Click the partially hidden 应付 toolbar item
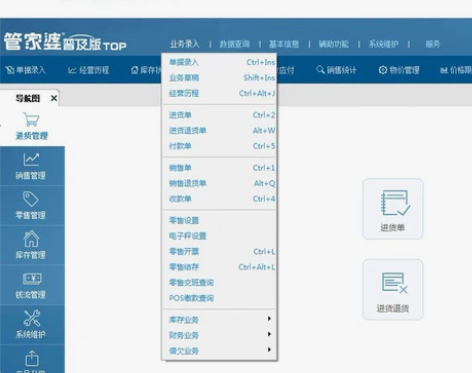Screen dimensions: 472x373 [286, 70]
